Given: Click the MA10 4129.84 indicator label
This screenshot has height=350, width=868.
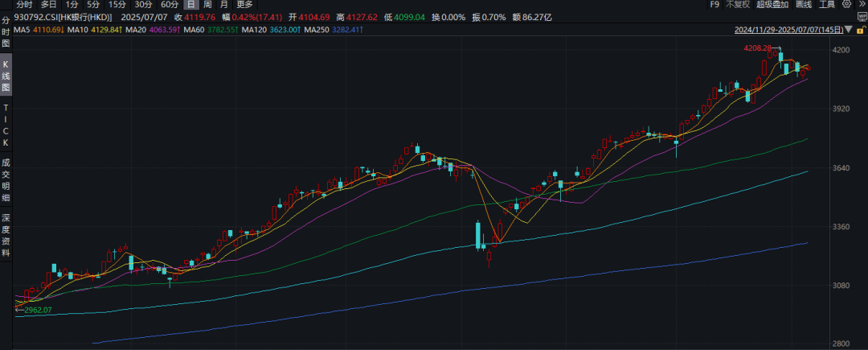Looking at the screenshot, I should [94, 29].
